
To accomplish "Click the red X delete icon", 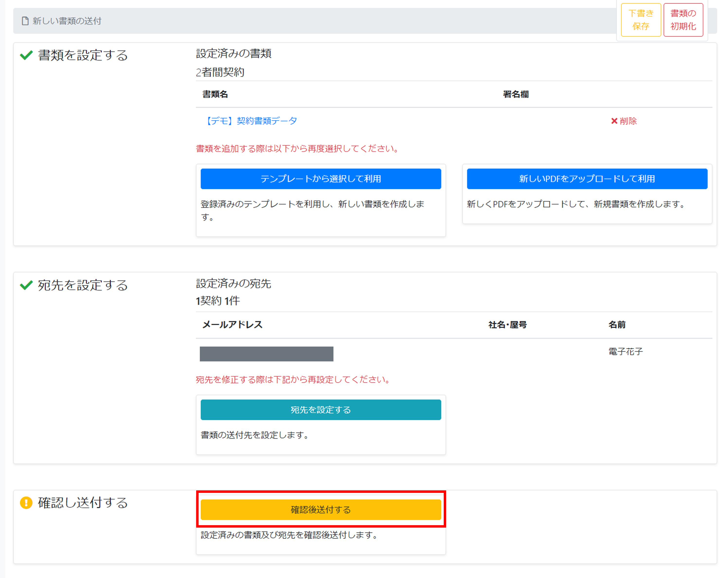I will pos(614,121).
